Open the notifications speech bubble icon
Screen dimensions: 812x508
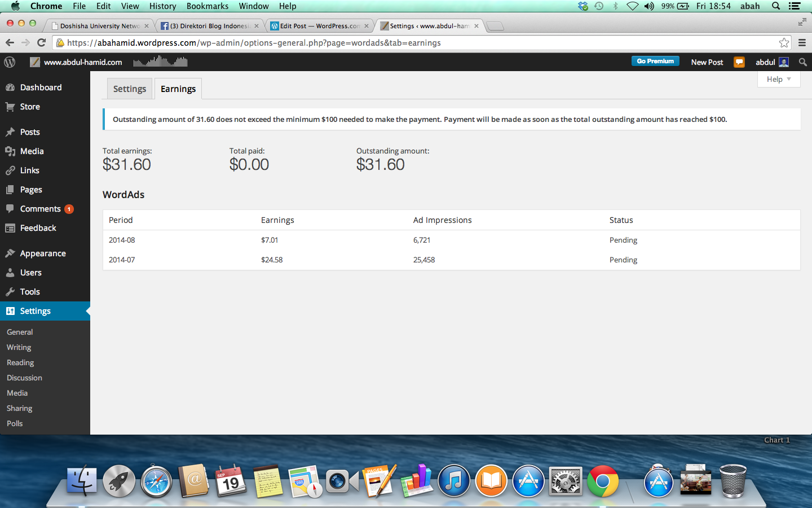[x=739, y=62]
